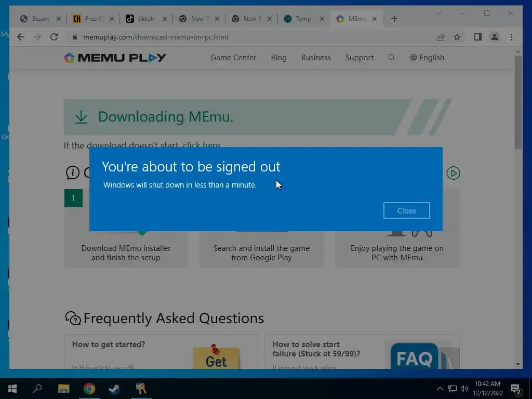Click the download arrow icon in banner
The image size is (532, 399).
pos(81,117)
